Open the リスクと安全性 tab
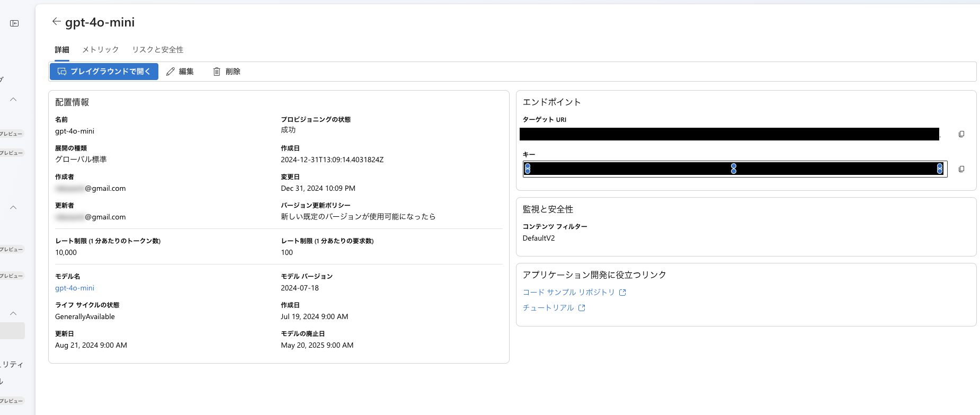980x415 pixels. click(158, 50)
